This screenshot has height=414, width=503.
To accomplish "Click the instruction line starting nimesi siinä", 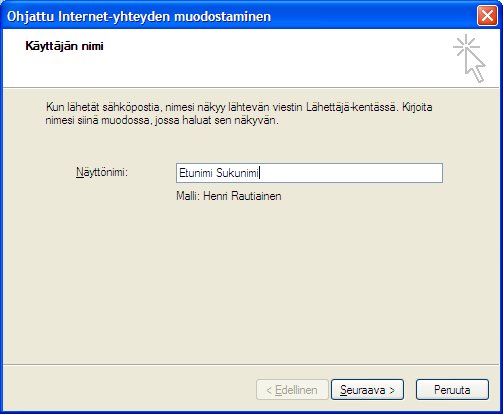I will point(162,120).
